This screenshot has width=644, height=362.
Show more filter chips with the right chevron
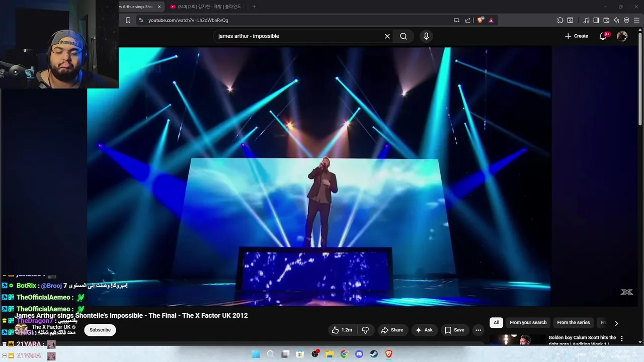pos(616,323)
